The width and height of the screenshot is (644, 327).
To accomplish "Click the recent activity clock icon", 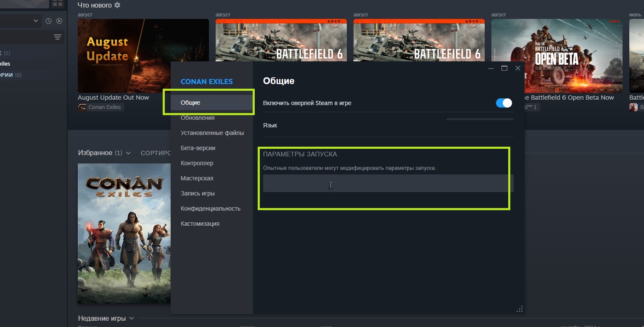I will point(48,21).
